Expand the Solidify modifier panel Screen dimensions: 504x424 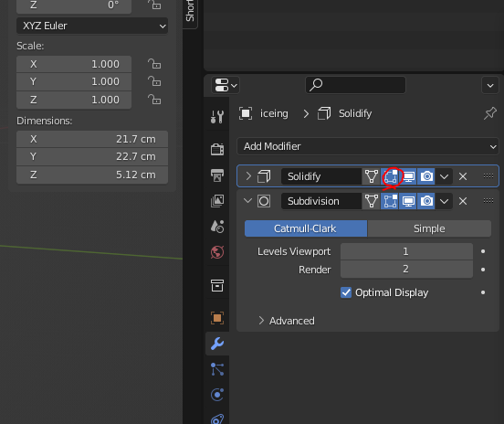click(x=248, y=176)
